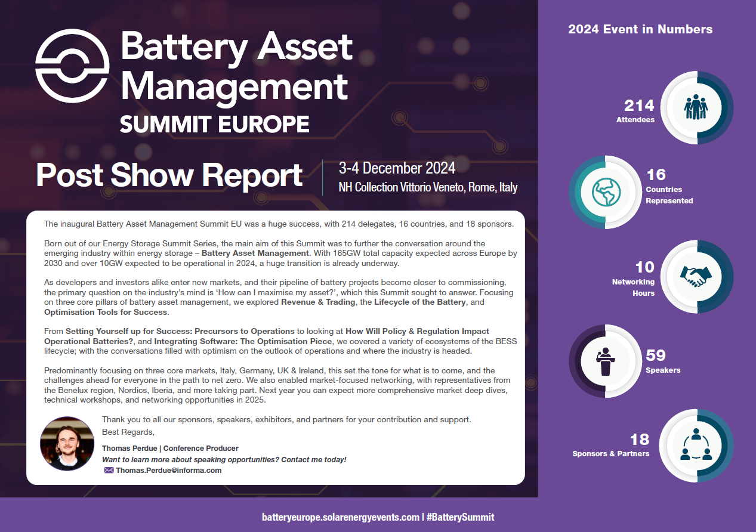The width and height of the screenshot is (756, 532).
Task: Open the batteryeurope.solarenergyevents.com website link
Action: pos(340,517)
